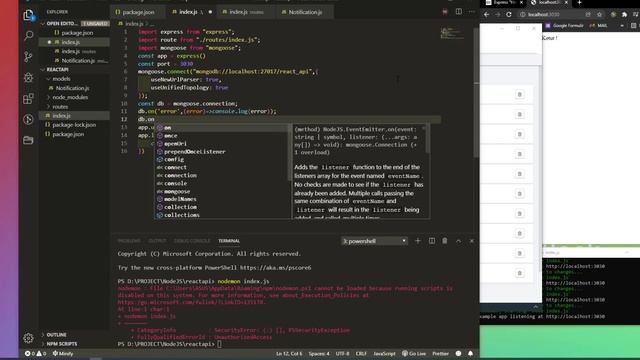
Task: Click the browser back arrow
Action: tap(487, 14)
